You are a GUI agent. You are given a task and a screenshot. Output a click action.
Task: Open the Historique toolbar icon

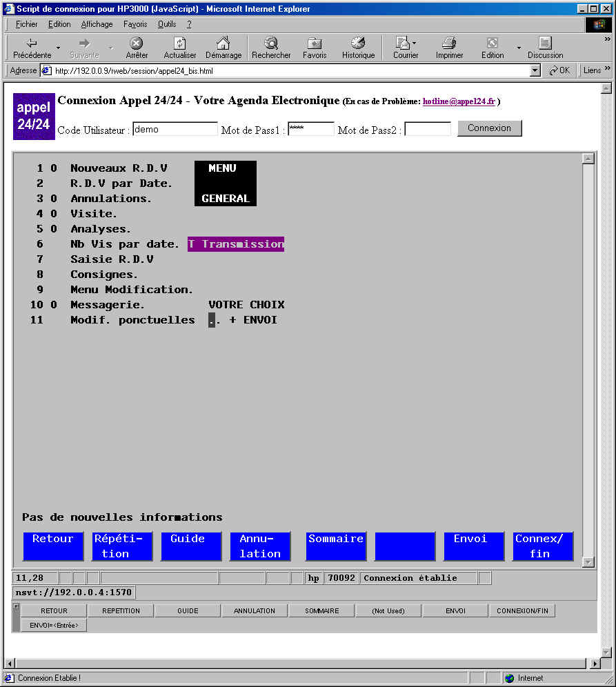(358, 43)
